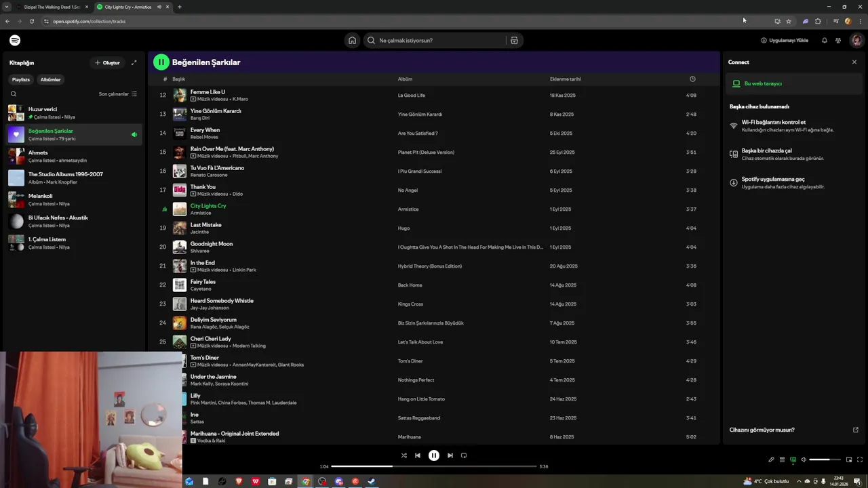Pause playback from the bottom player bar
Viewport: 868px width, 488px height.
coord(434,455)
